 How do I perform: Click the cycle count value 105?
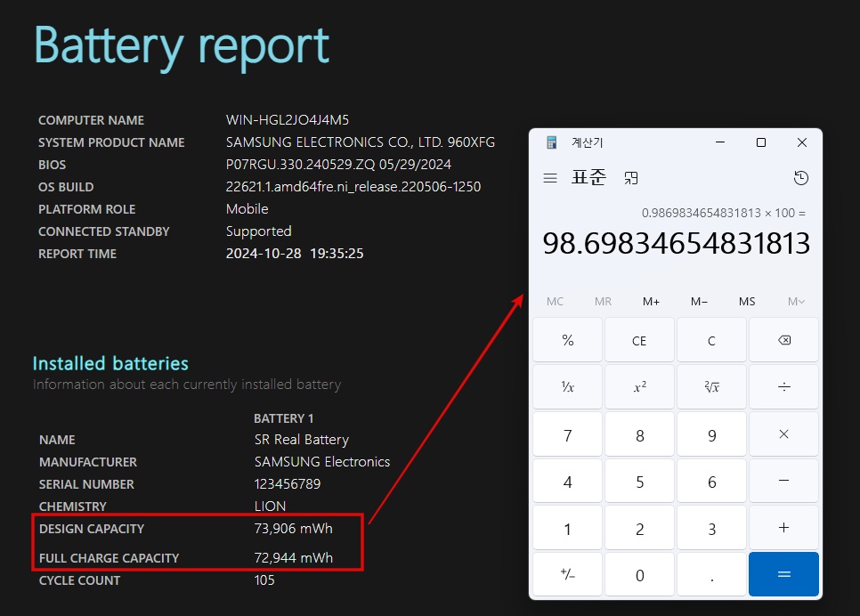[264, 580]
